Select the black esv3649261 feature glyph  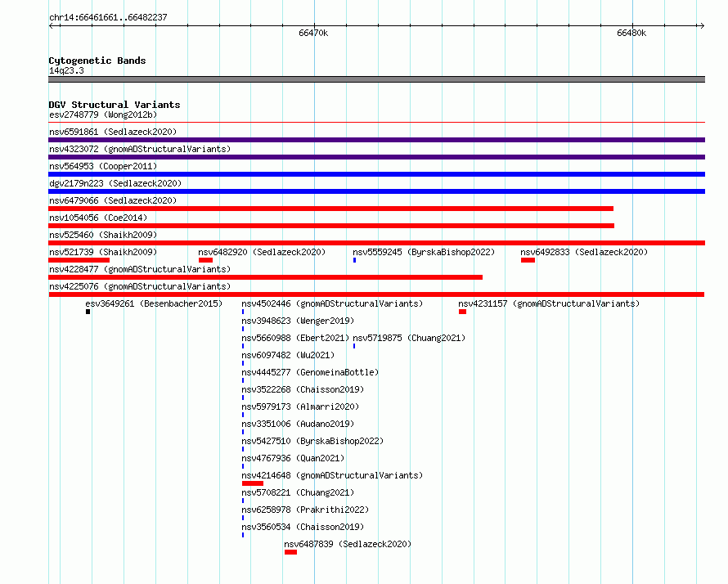pyautogui.click(x=88, y=312)
